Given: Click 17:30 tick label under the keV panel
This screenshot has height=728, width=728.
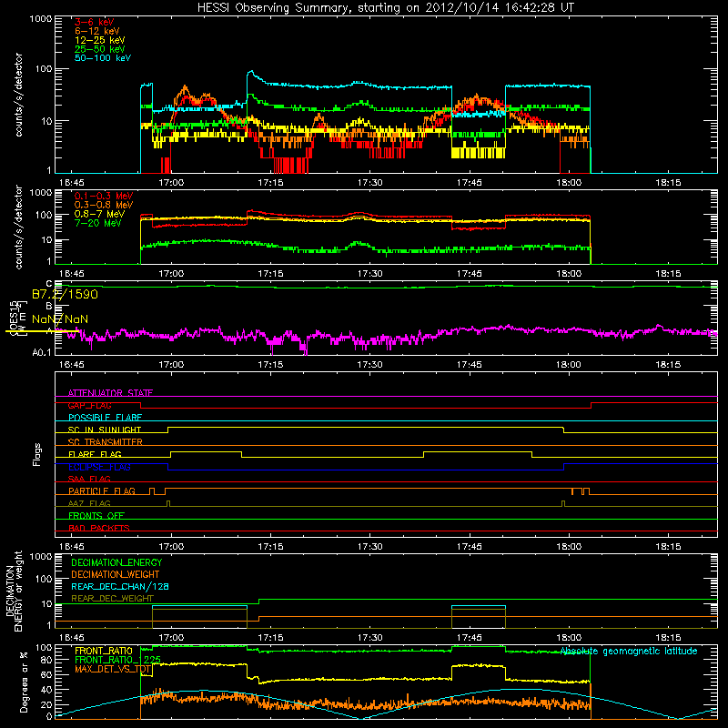Looking at the screenshot, I should tap(369, 183).
